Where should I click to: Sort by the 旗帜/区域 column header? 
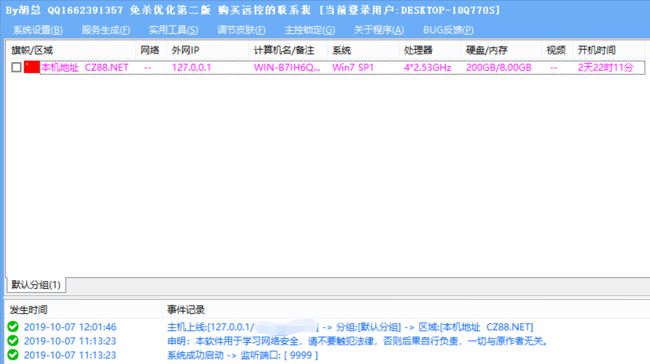coord(32,50)
